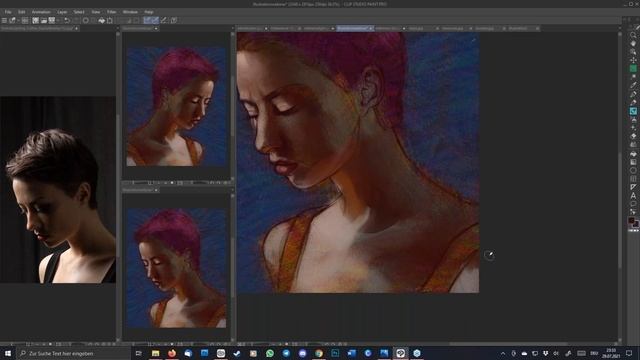
Task: Open the Select menu
Action: tap(79, 12)
